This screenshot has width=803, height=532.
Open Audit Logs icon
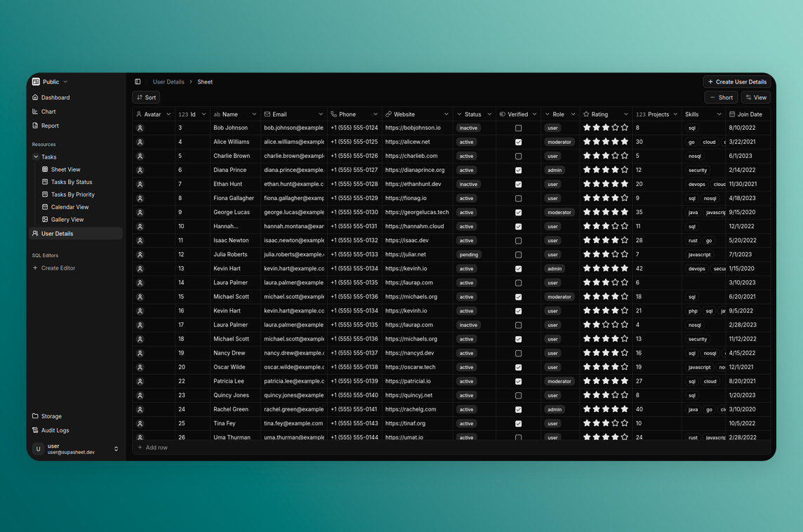coord(36,430)
